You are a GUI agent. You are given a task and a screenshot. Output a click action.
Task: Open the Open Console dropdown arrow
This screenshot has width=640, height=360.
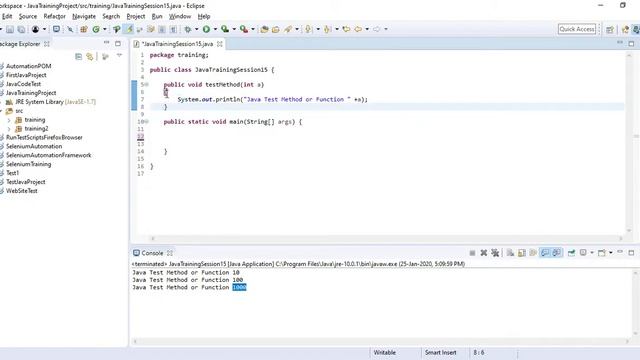[611, 253]
